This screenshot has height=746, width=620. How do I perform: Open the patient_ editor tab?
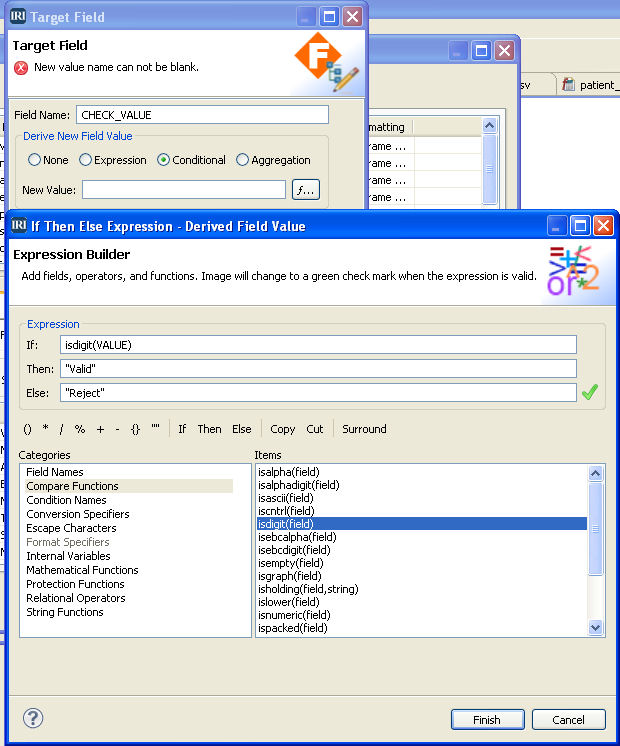coord(590,85)
